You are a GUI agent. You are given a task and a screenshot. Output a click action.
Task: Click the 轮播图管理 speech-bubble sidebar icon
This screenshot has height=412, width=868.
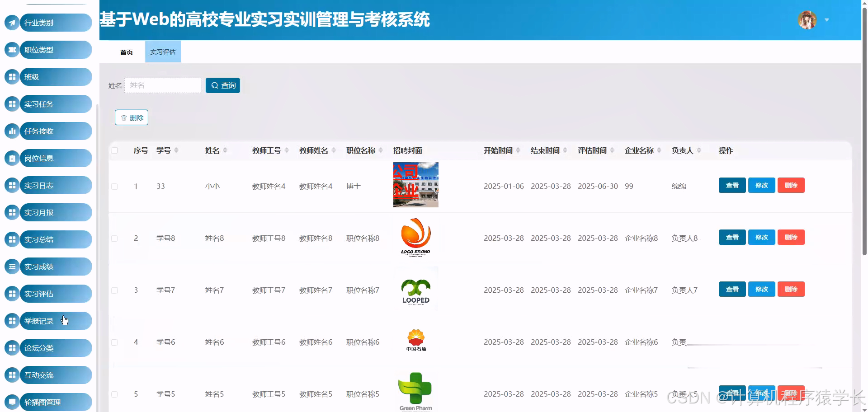(x=12, y=402)
